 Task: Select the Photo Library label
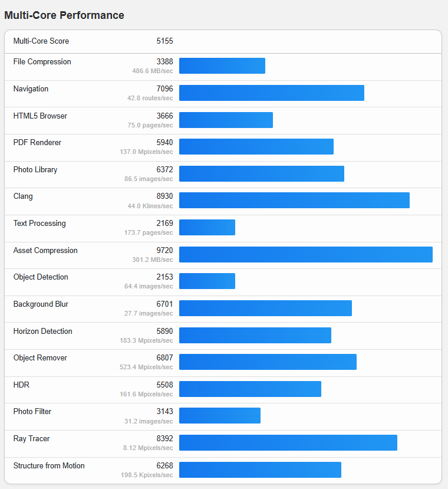pyautogui.click(x=35, y=170)
